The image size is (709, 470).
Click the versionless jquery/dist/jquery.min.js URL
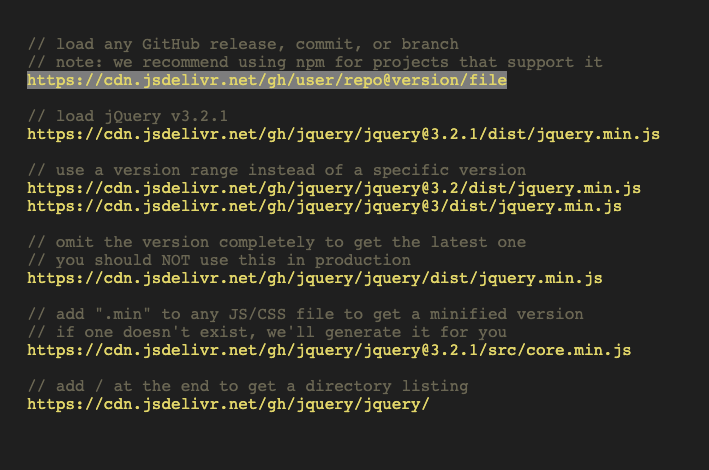coord(315,278)
